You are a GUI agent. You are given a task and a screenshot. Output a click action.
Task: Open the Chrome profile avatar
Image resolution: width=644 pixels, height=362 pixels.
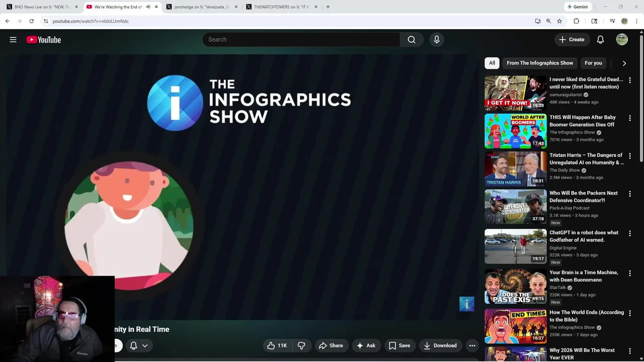point(624,21)
